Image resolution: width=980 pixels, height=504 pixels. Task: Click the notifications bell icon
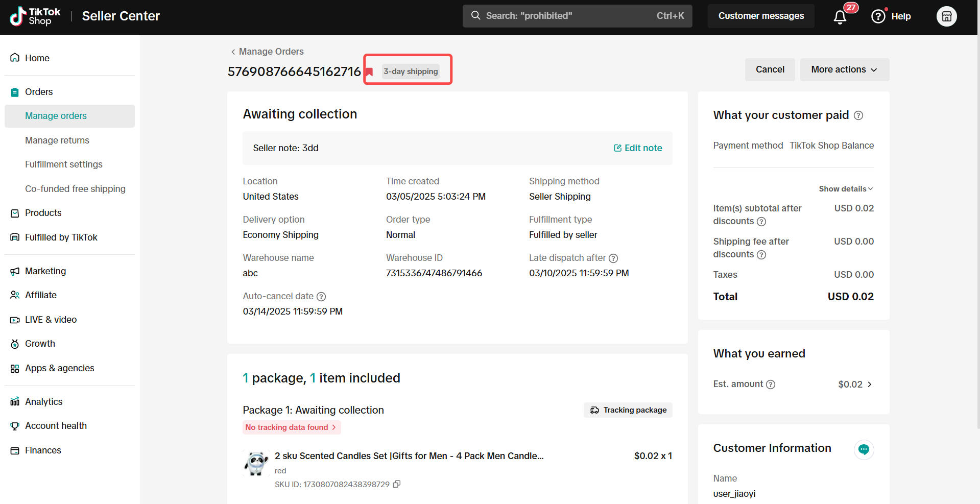pyautogui.click(x=840, y=17)
